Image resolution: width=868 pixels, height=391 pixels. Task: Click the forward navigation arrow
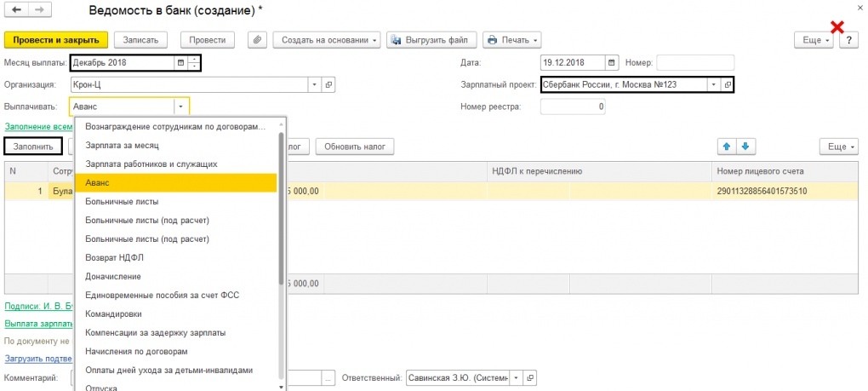point(38,12)
